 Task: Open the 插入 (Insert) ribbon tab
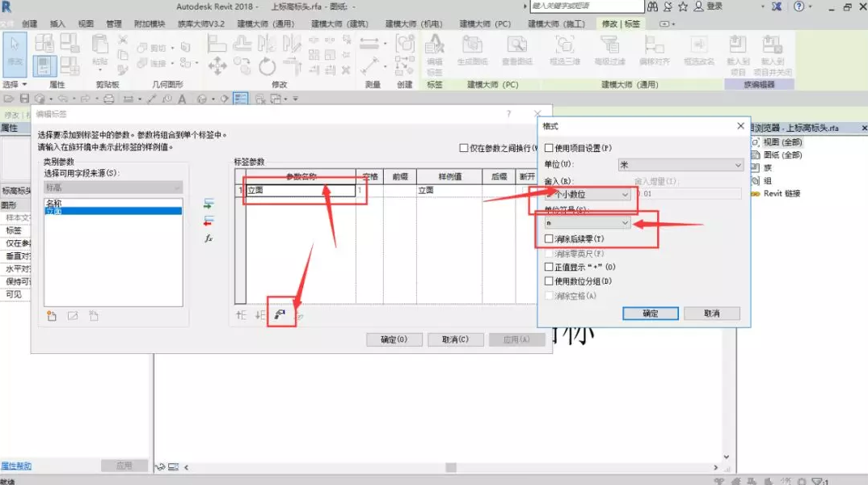[58, 24]
